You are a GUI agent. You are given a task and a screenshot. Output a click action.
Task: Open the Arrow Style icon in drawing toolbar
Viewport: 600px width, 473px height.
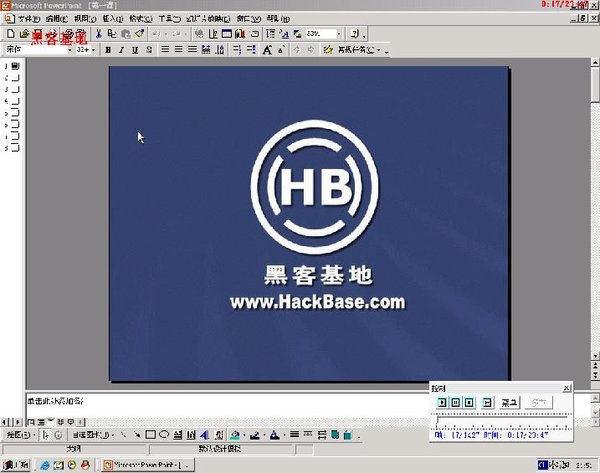tap(322, 435)
